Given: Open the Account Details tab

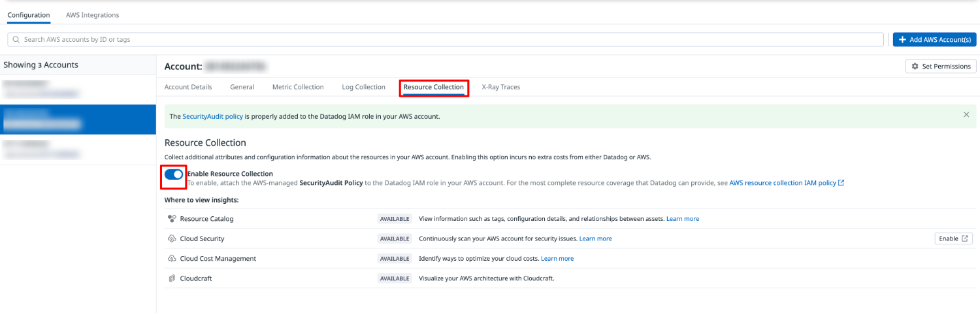Looking at the screenshot, I should [188, 87].
